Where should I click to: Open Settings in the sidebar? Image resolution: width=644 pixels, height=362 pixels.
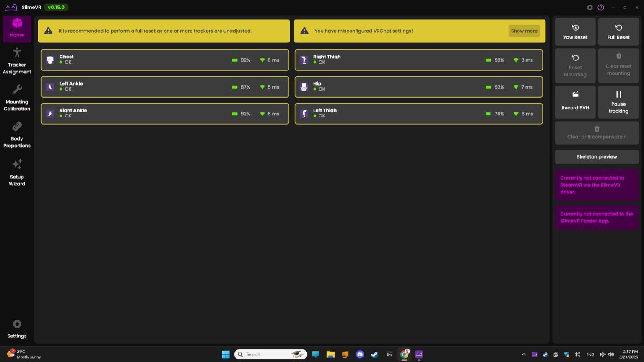(17, 329)
